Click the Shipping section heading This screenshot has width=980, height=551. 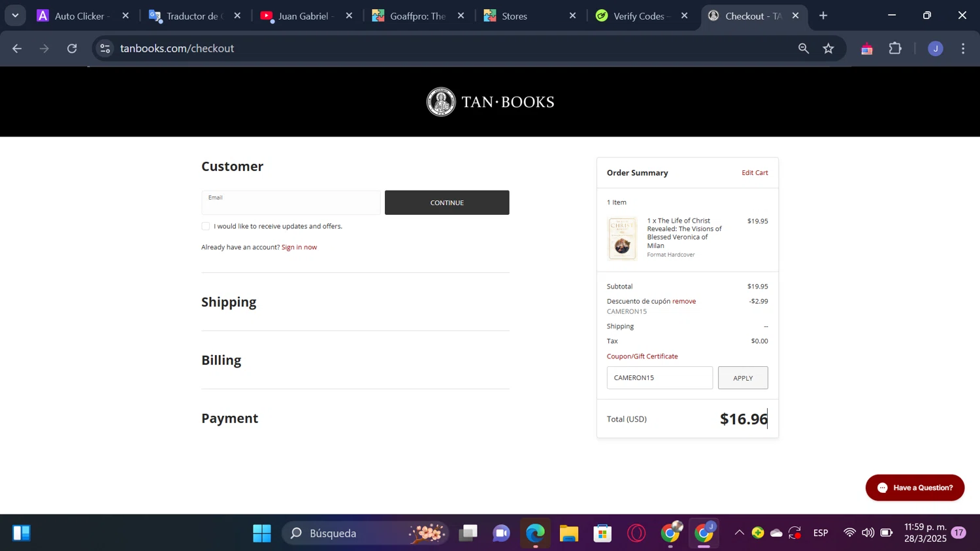[x=229, y=302]
